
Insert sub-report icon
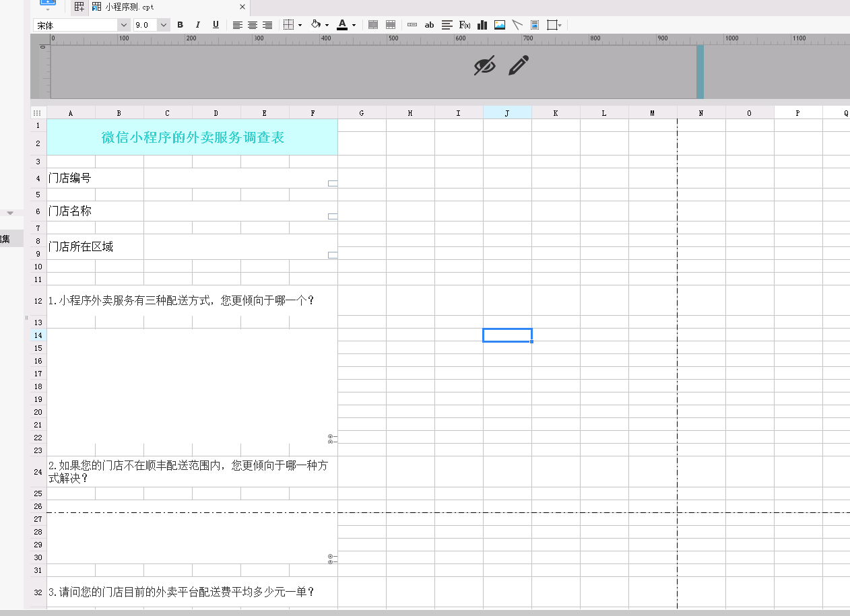click(x=535, y=25)
